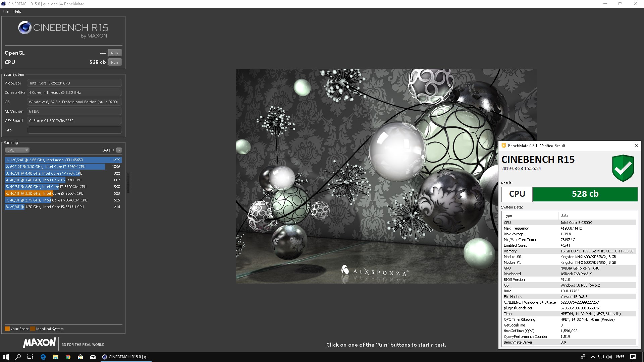Click the MAXON logo at bottom
Screen dimensions: 644x362
40,343
